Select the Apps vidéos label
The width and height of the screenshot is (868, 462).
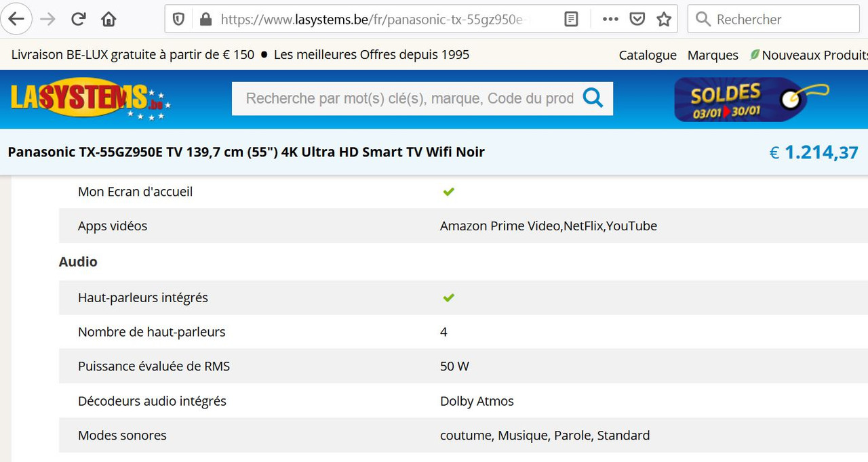click(x=113, y=226)
